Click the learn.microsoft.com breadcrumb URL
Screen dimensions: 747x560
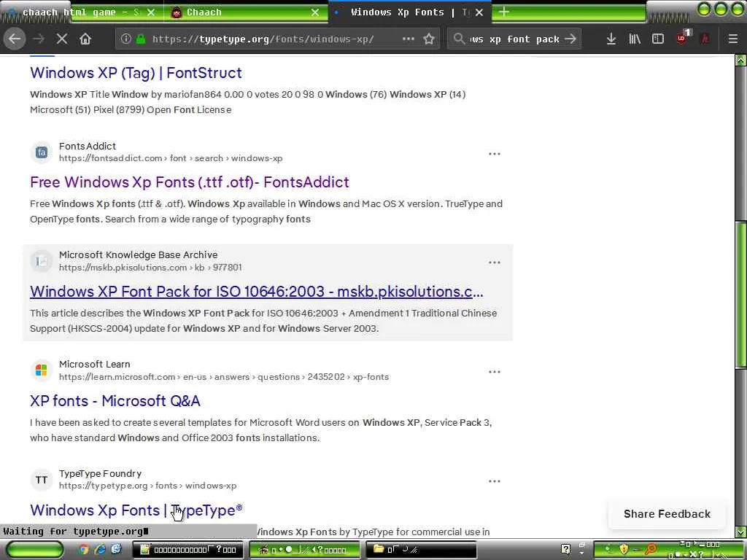pos(224,377)
